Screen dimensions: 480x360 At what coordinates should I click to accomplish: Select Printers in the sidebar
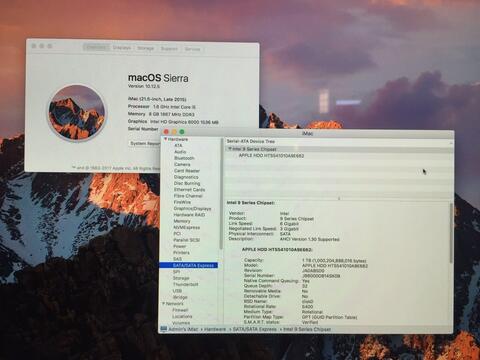click(181, 253)
